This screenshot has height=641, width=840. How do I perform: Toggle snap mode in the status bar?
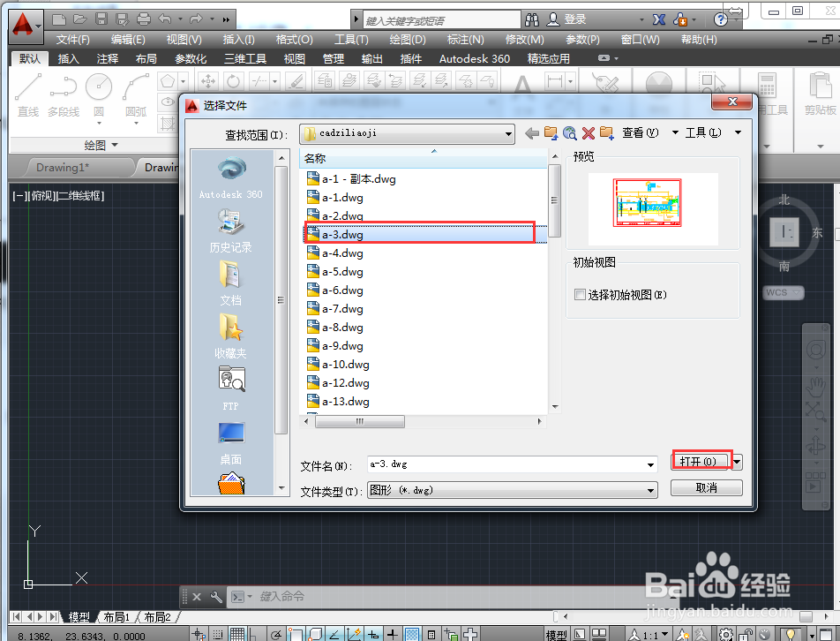(217, 633)
